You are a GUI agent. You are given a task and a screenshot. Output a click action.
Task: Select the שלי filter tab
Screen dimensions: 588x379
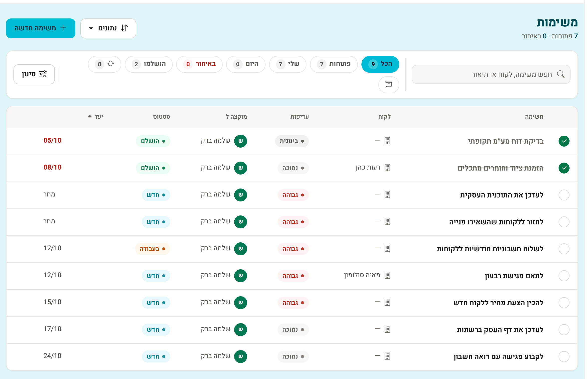pos(288,64)
